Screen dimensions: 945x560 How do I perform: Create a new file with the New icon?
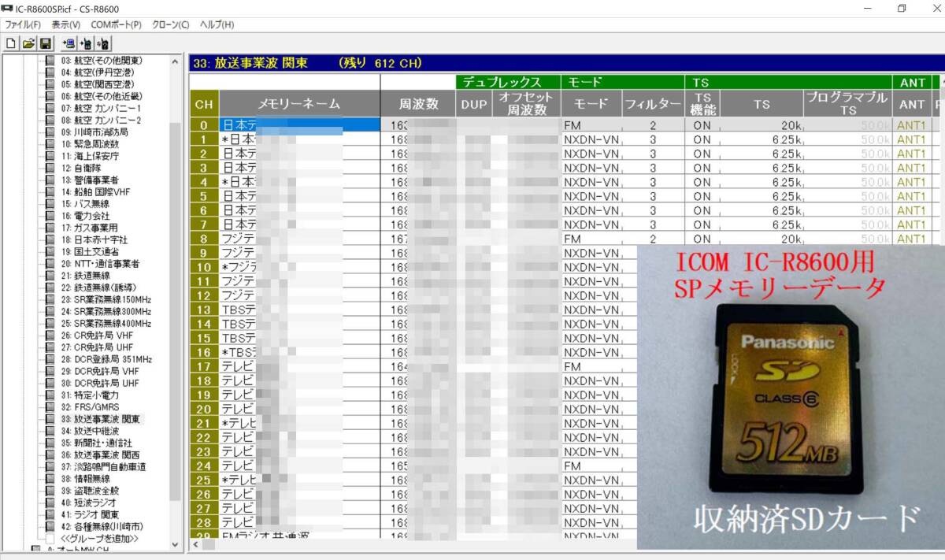12,43
